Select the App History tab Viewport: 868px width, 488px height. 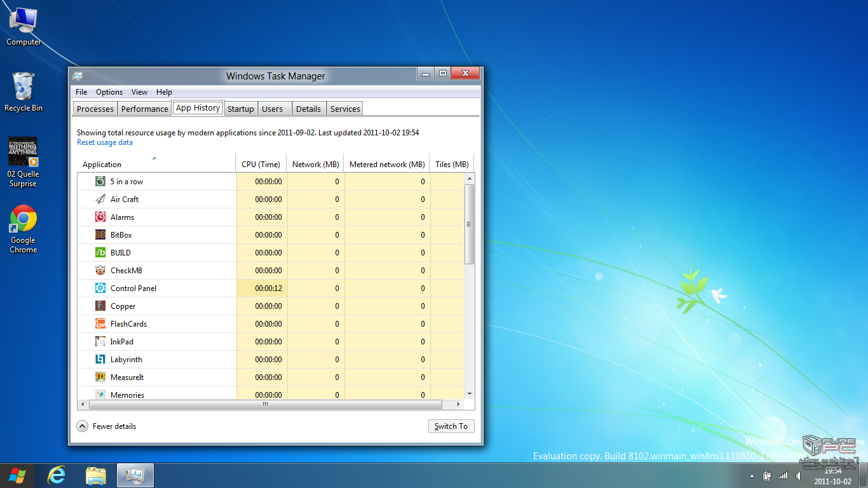[x=198, y=108]
